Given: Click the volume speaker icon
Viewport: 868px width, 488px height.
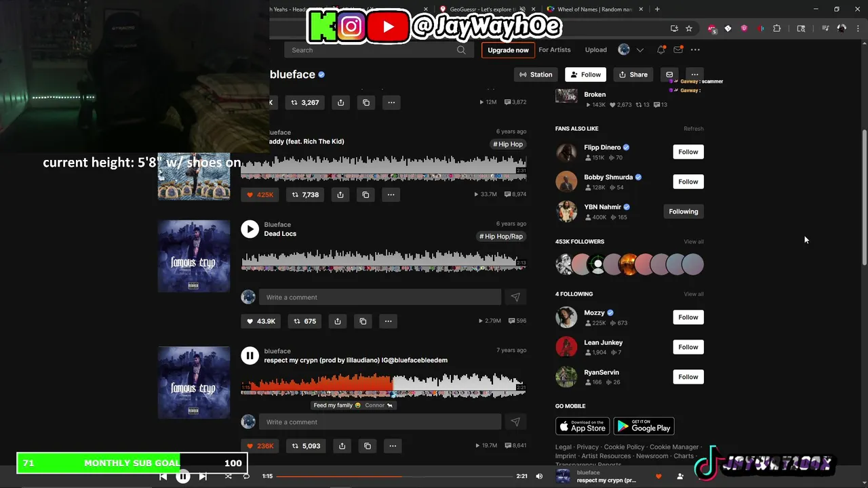Looking at the screenshot, I should coord(539,476).
